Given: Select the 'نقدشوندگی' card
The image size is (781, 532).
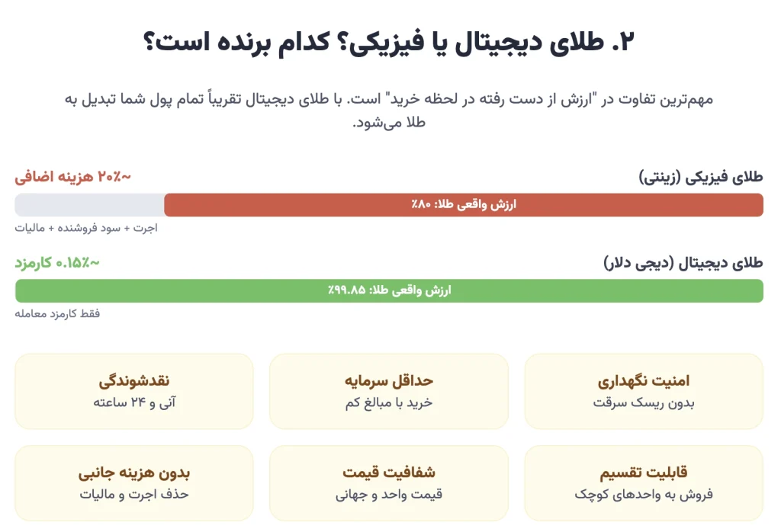Looking at the screenshot, I should (133, 391).
